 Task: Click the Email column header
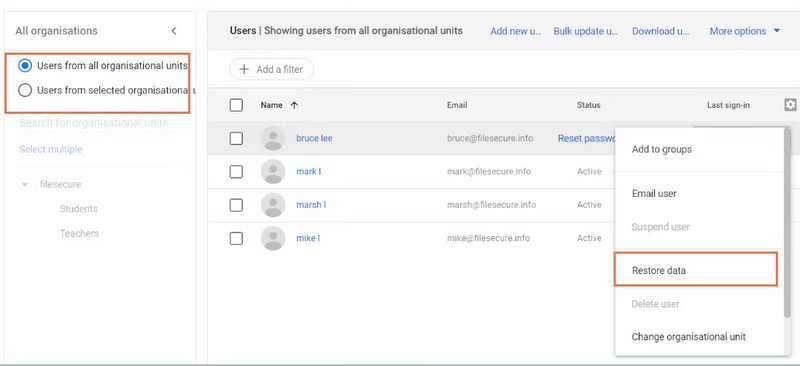[457, 105]
